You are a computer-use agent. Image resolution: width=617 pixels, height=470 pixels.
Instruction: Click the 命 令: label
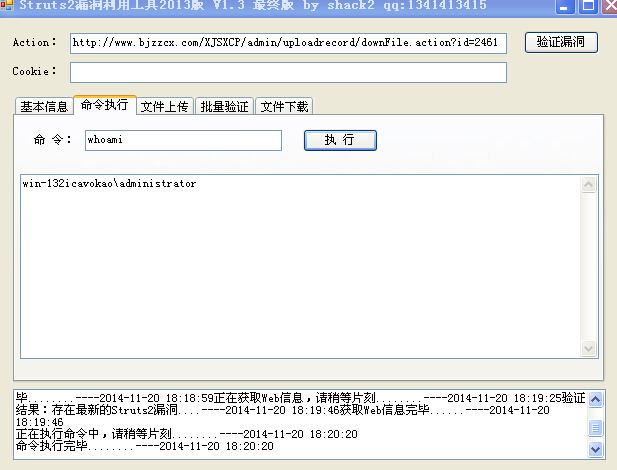click(52, 139)
